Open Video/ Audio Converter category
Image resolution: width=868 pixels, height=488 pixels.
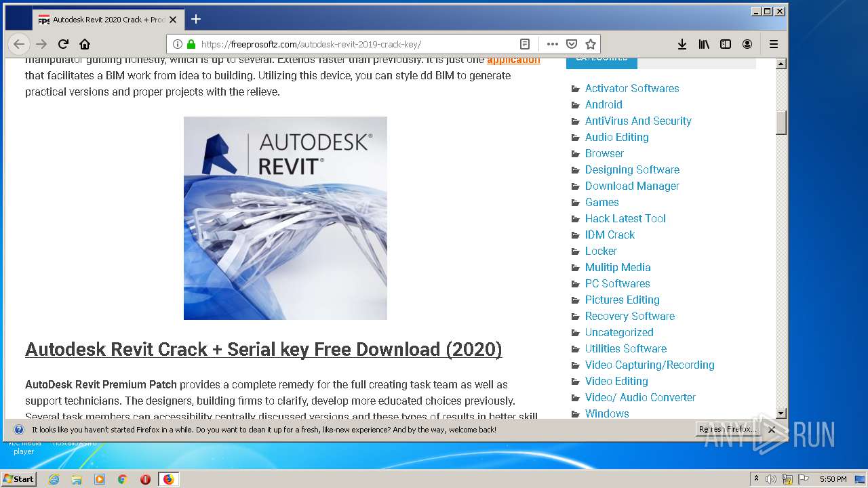pyautogui.click(x=640, y=397)
